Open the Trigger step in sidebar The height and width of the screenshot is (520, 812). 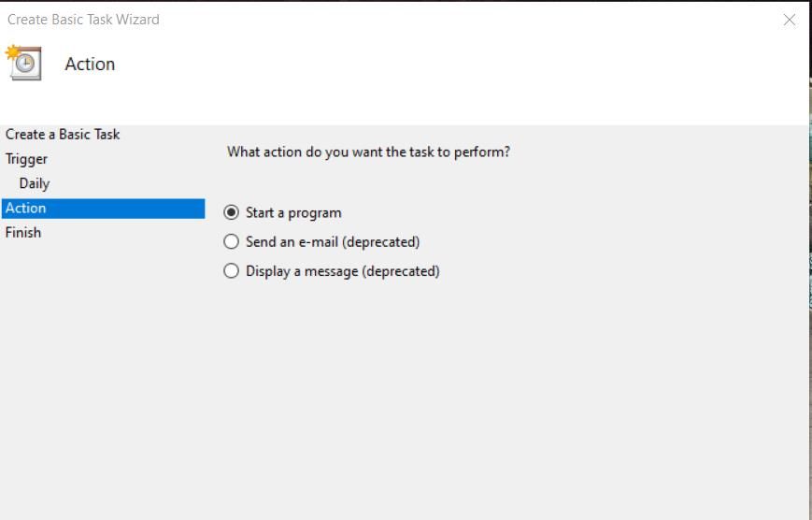pos(26,159)
